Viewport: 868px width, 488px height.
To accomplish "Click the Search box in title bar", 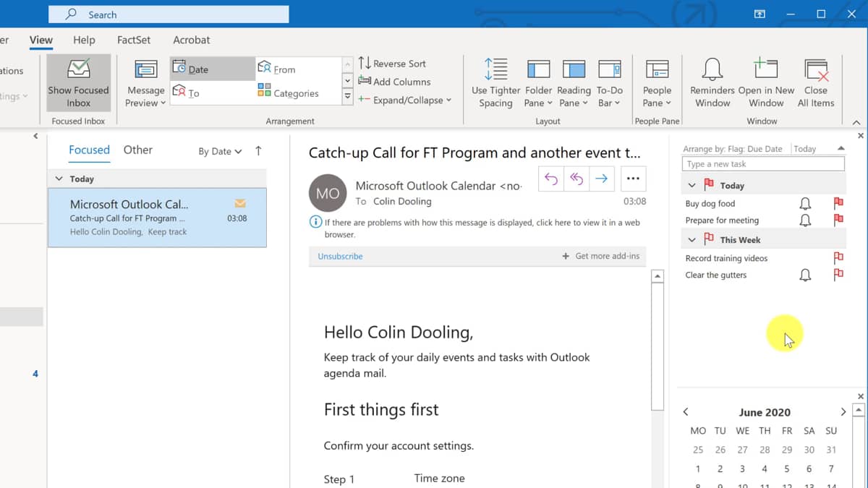I will coord(169,14).
